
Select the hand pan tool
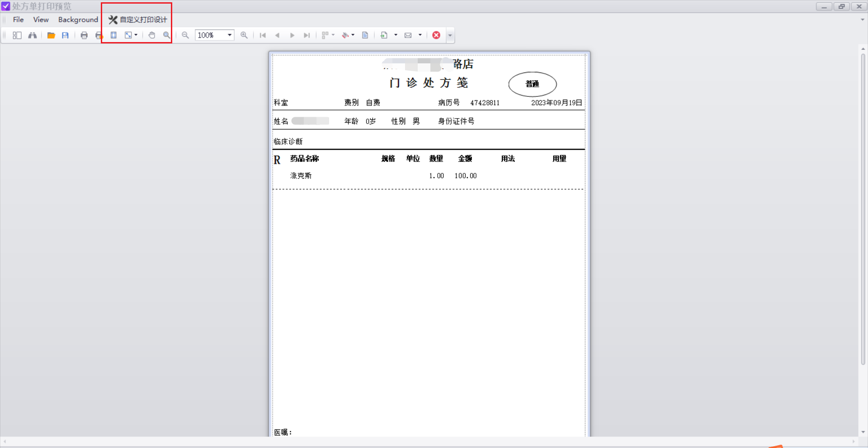tap(152, 35)
